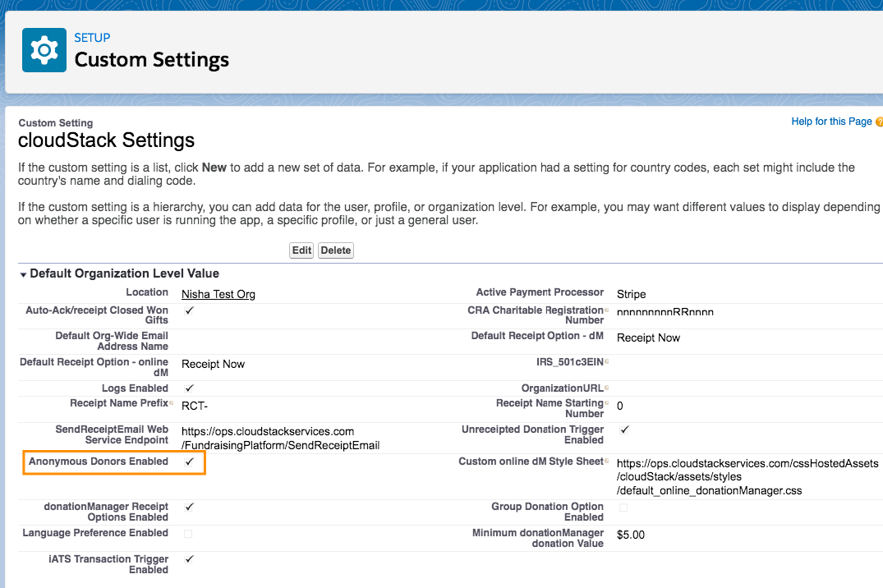Click the Receipt Name Starting Number value 0
883x588 pixels.
(x=620, y=406)
